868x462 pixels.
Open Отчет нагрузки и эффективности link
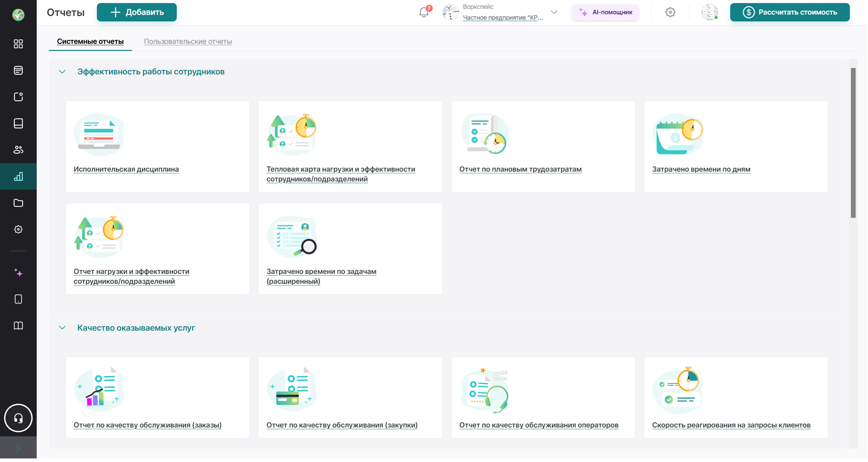point(131,276)
